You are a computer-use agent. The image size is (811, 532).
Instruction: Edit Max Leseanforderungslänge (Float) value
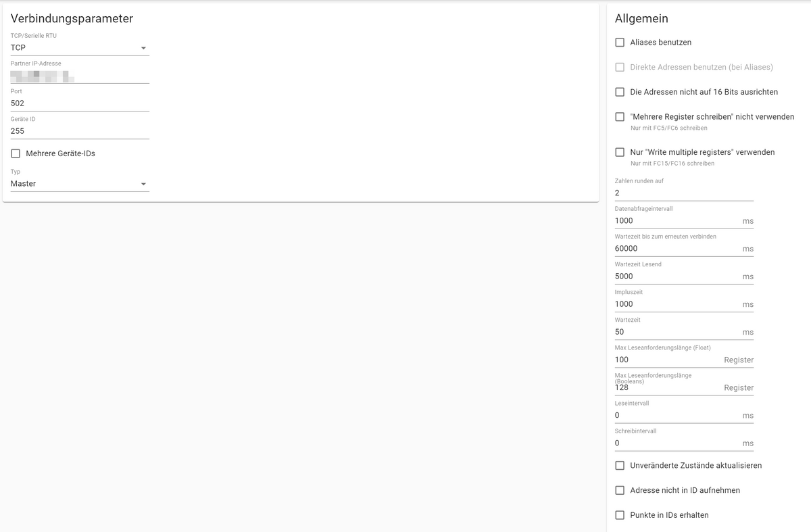point(668,360)
